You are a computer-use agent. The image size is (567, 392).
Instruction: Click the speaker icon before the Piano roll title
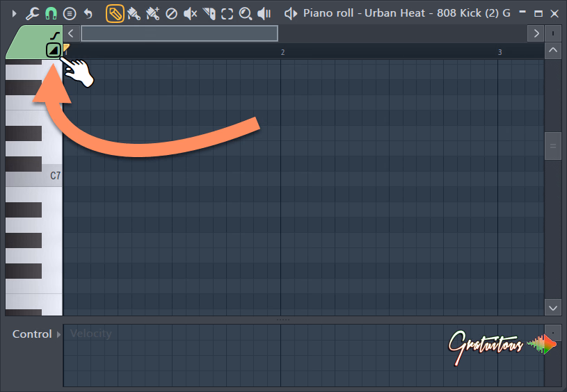click(290, 14)
